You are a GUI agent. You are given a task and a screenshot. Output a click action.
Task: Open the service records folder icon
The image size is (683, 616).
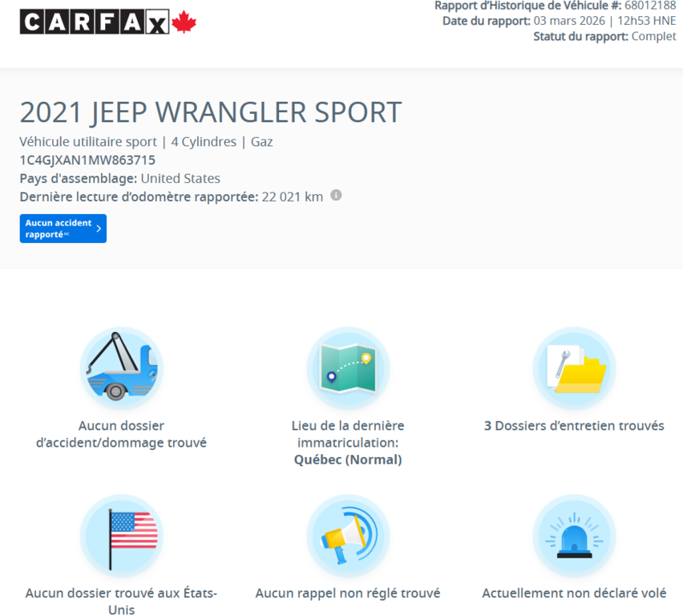[x=574, y=368]
